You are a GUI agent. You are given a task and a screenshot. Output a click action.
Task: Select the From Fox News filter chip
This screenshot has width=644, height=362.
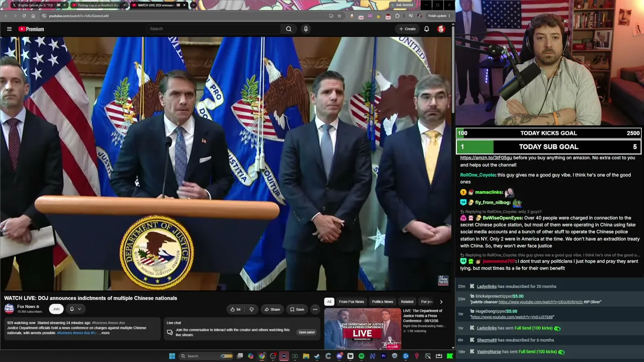(351, 302)
